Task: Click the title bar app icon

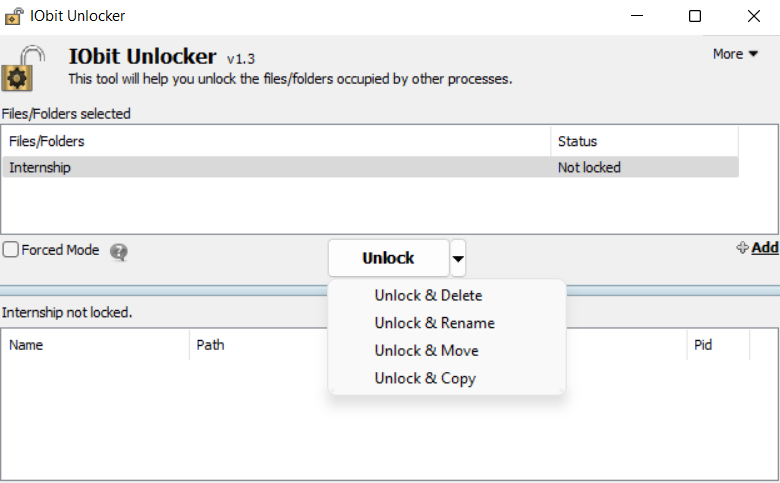Action: tap(15, 16)
